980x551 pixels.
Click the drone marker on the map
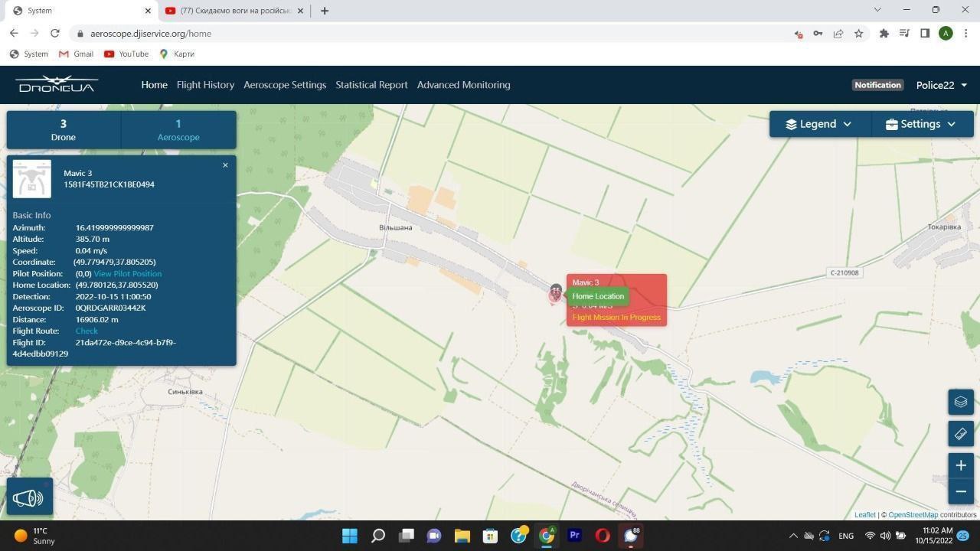tap(556, 293)
